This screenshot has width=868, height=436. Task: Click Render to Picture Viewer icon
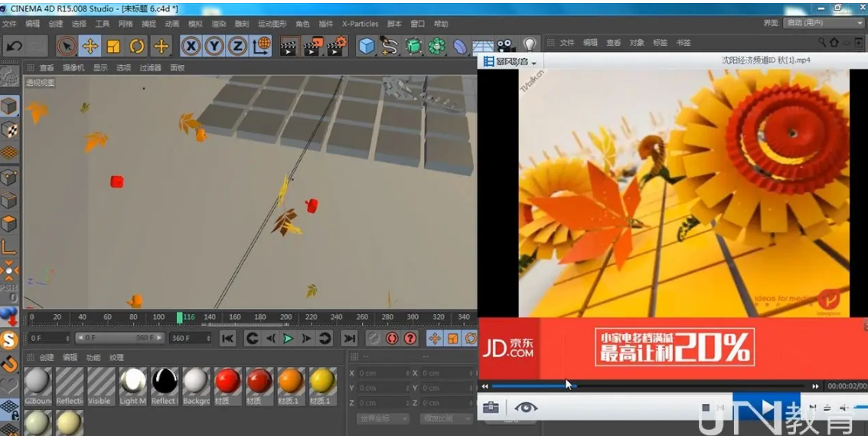[313, 46]
